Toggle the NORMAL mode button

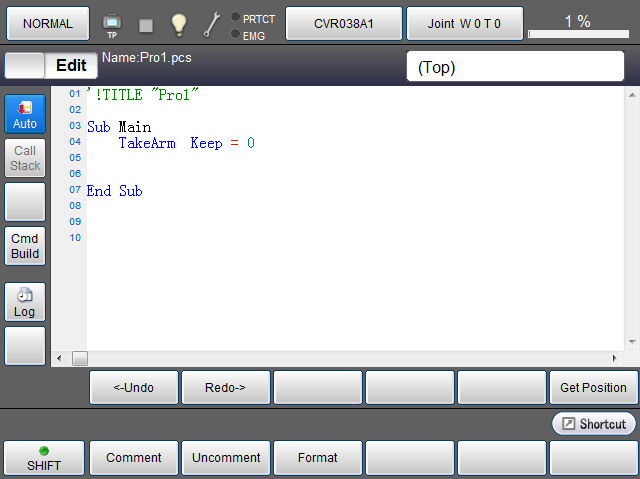coord(47,23)
